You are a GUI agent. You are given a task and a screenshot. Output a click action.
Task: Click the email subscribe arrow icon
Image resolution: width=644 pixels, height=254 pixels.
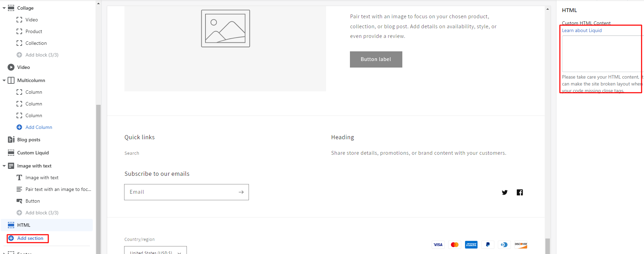pyautogui.click(x=241, y=192)
